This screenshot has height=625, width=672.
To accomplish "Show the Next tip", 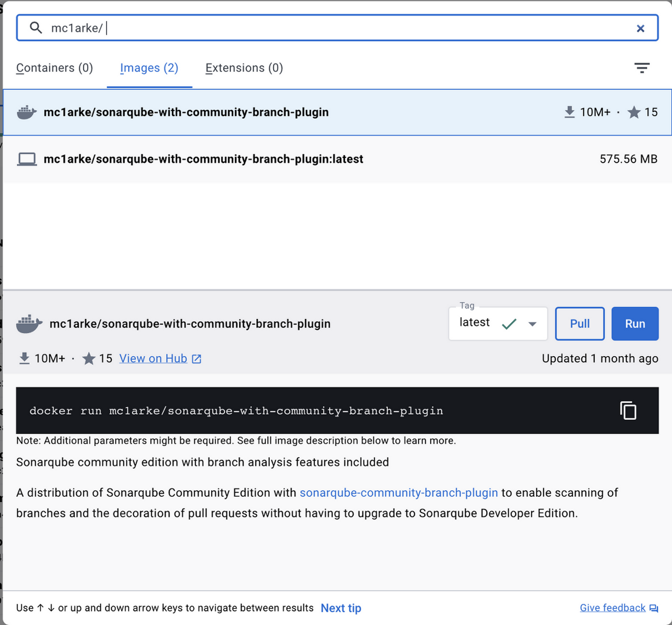I will click(x=341, y=608).
